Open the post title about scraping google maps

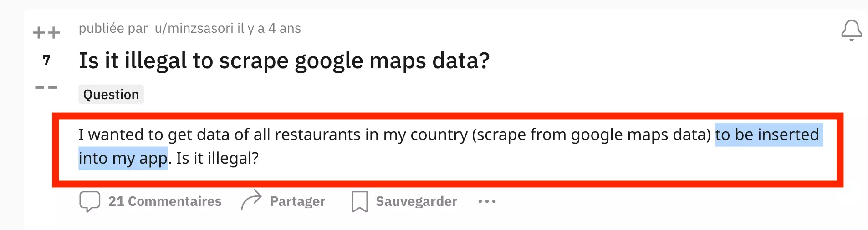coord(284,60)
